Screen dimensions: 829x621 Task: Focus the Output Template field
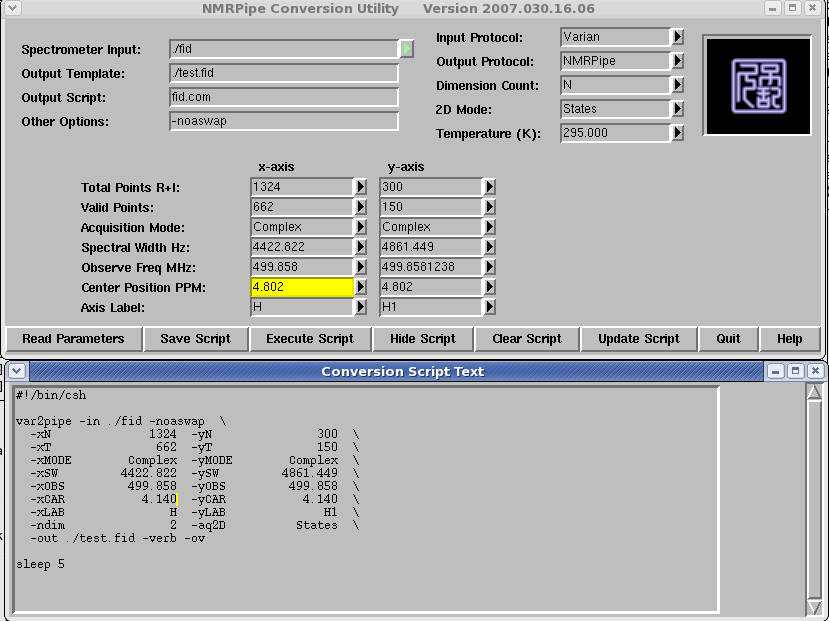tap(284, 73)
